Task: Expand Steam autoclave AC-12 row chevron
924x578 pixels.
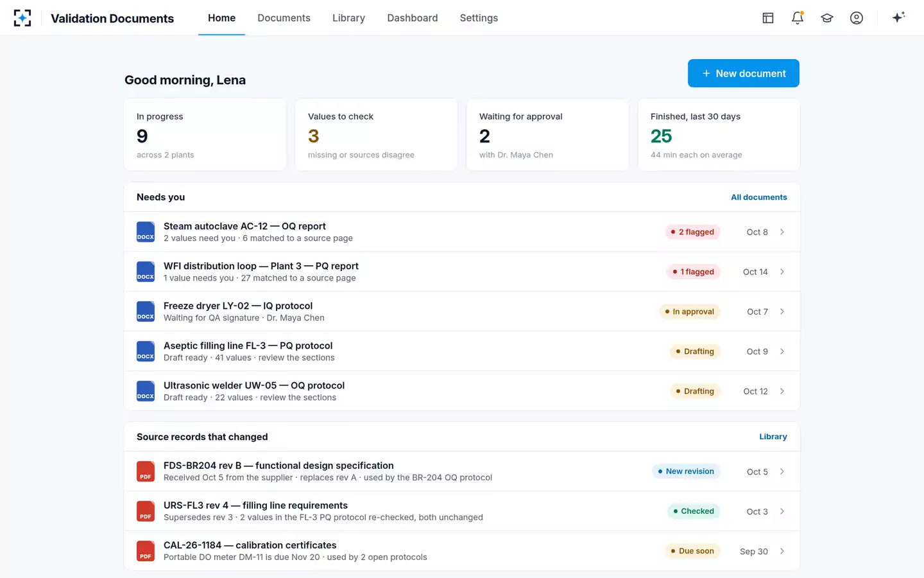Action: 782,232
